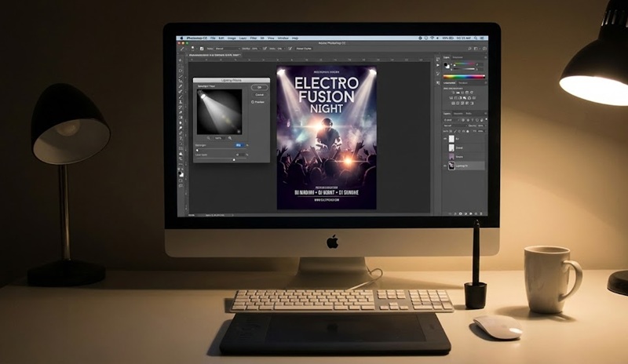Switch to the Channels tab
628x364 pixels.
(x=458, y=114)
